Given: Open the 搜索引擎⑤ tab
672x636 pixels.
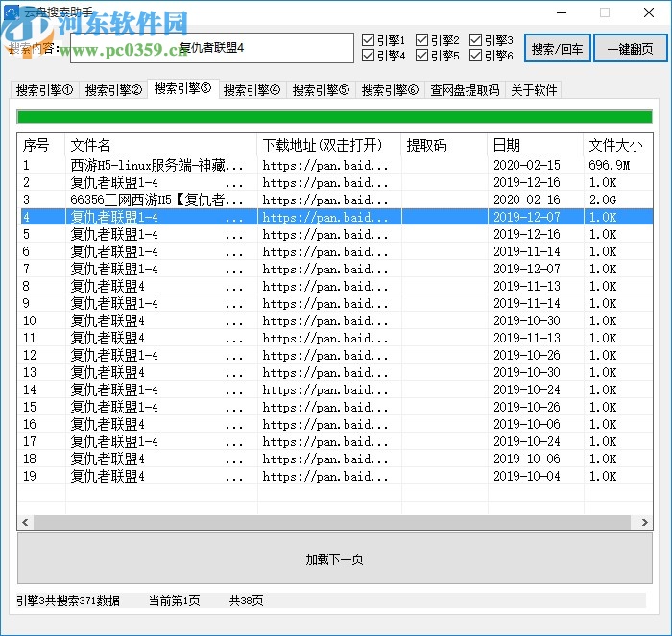Looking at the screenshot, I should pyautogui.click(x=321, y=90).
